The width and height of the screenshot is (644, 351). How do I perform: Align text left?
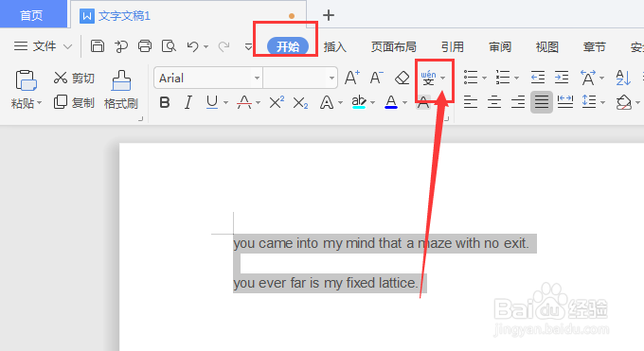coord(471,102)
